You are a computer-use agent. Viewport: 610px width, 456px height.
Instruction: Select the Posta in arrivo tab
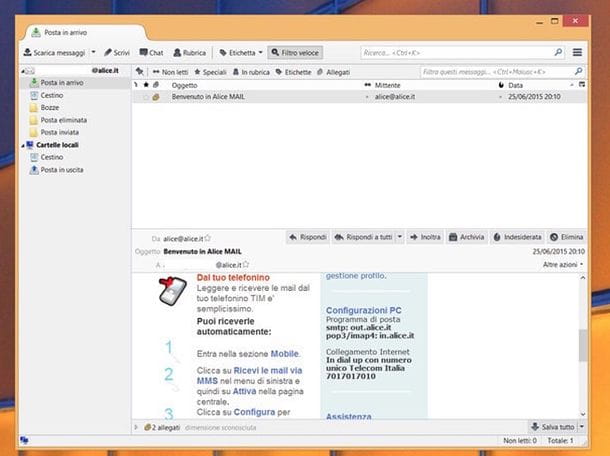pos(68,33)
